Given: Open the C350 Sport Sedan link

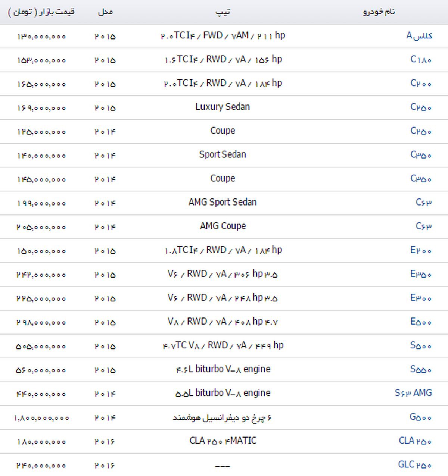Looking at the screenshot, I should pos(421,155).
